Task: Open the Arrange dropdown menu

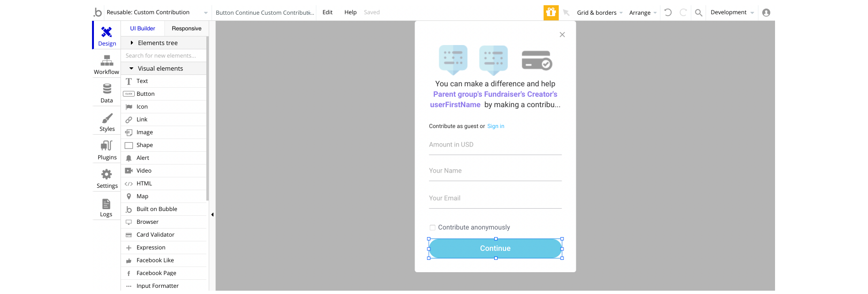Action: (643, 13)
